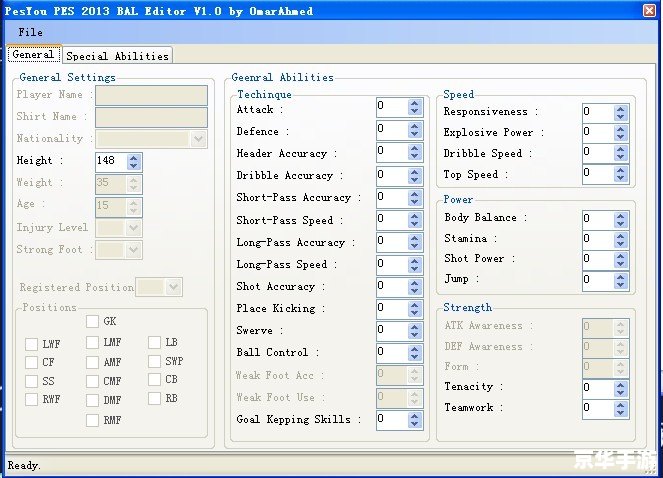The height and width of the screenshot is (478, 663).
Task: Check the GK position box
Action: click(x=92, y=321)
